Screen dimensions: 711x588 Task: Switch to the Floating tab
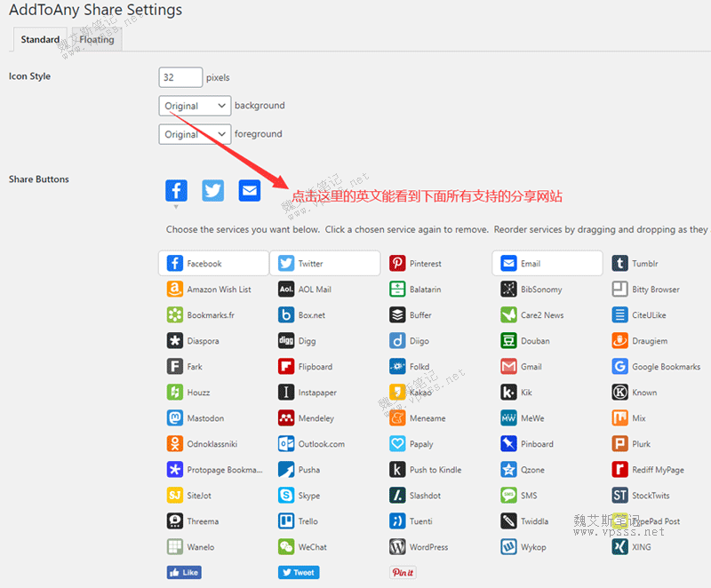tap(97, 40)
